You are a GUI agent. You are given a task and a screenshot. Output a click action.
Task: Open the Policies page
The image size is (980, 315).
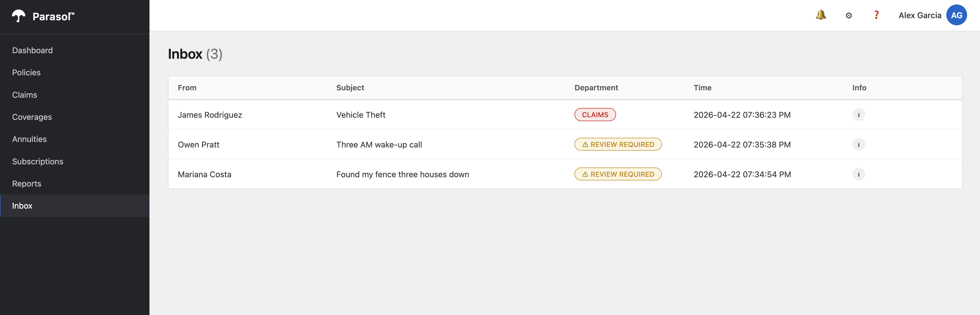[x=26, y=72]
